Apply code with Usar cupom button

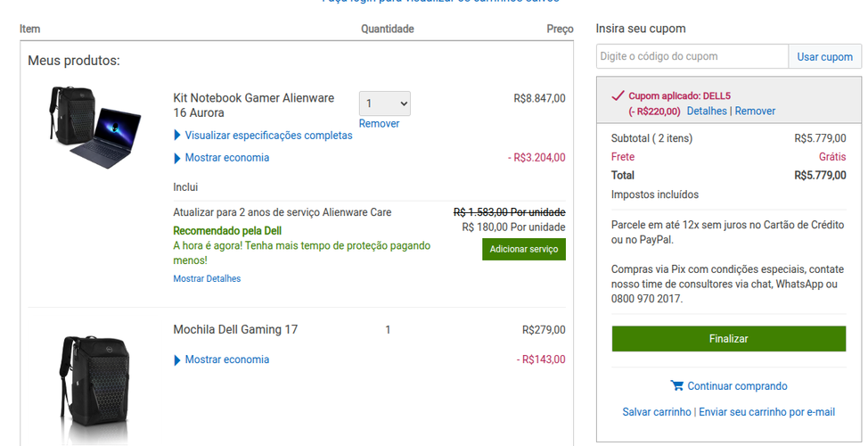click(x=825, y=56)
